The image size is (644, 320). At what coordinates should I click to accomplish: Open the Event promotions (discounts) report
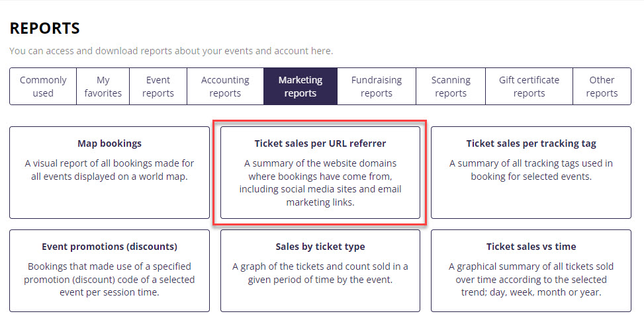coord(109,247)
